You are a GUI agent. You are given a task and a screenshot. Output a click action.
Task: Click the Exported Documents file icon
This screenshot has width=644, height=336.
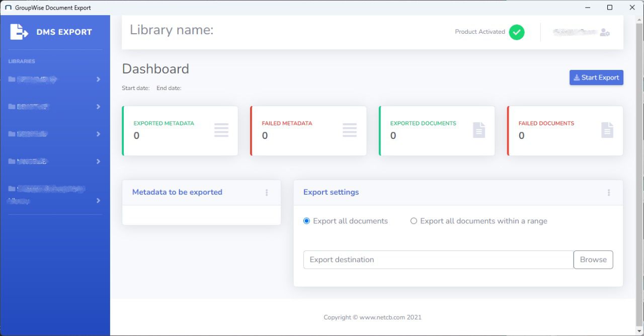point(479,130)
